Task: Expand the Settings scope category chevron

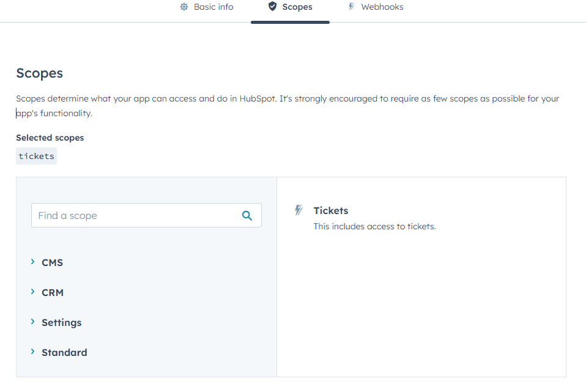Action: (32, 322)
